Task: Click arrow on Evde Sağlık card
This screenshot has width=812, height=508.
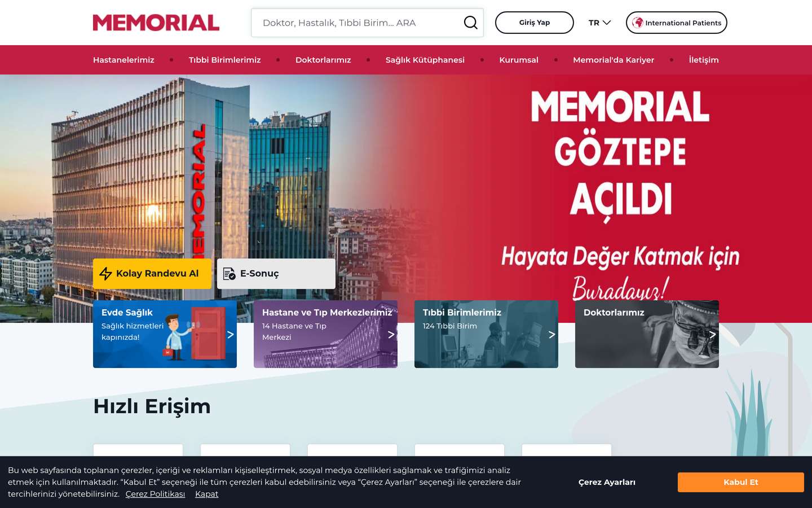Action: pos(230,334)
